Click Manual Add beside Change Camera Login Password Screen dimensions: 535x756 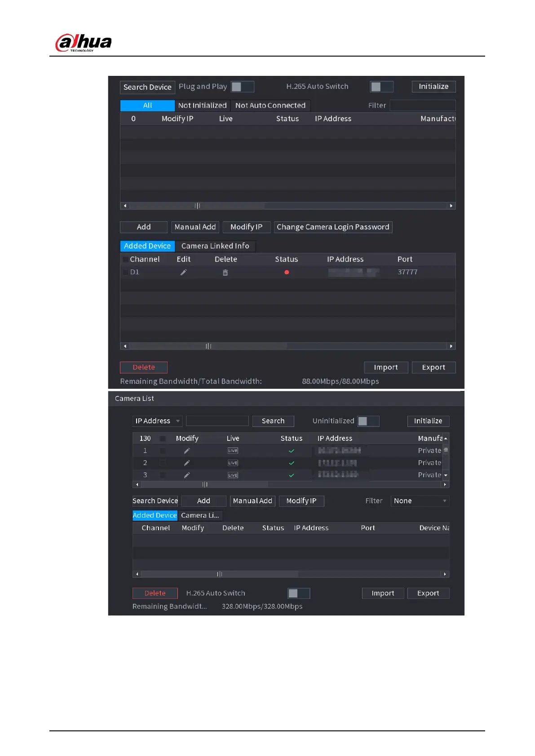(x=195, y=227)
